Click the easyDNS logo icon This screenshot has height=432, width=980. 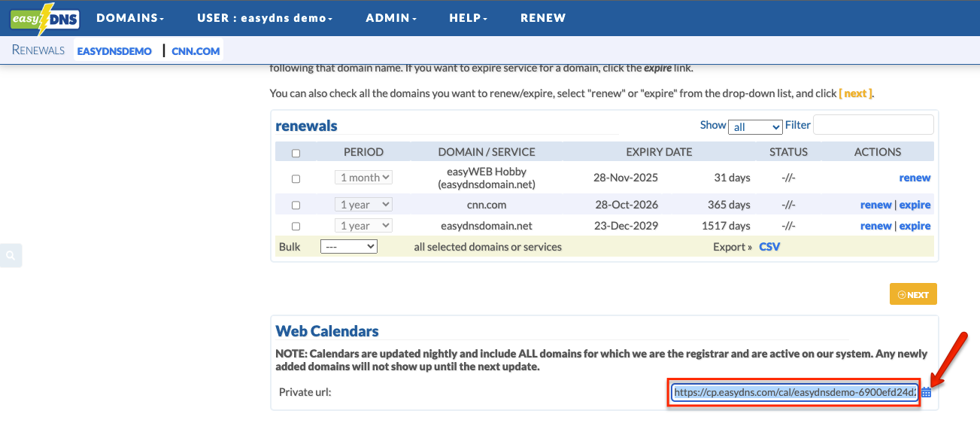coord(44,19)
